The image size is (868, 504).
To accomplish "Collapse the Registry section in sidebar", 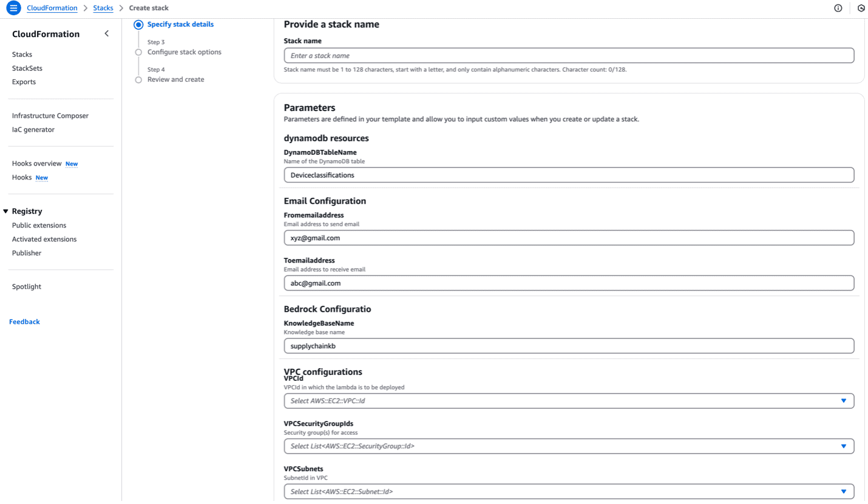I will (6, 212).
